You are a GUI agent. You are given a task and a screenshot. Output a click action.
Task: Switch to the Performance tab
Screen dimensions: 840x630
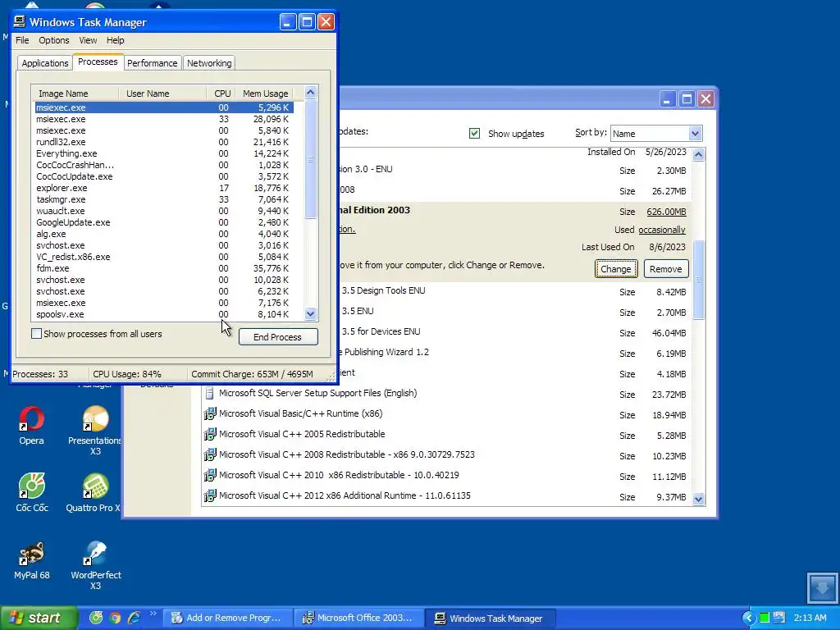coord(152,63)
